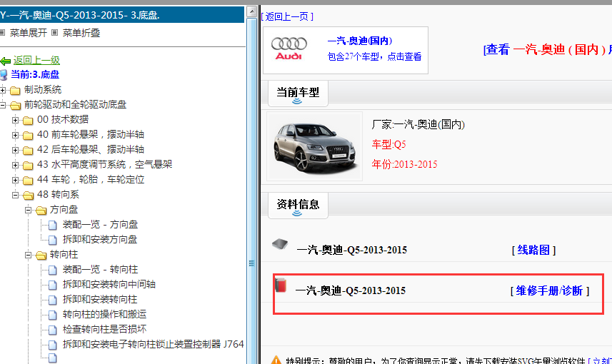The image size is (612, 364).
Task: Click folder icon of 43 水平高度调节系统
Action: coord(28,165)
